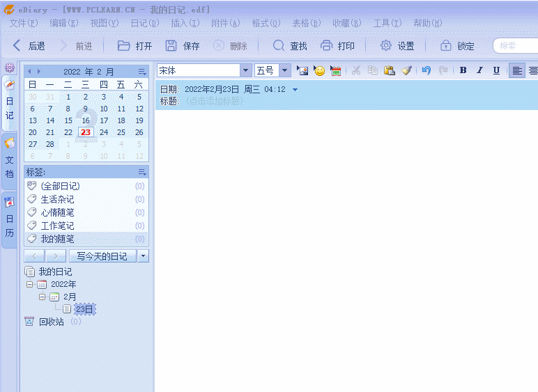The image size is (538, 392).
Task: Click the title field placeholder 点击添加标题
Action: 215,101
